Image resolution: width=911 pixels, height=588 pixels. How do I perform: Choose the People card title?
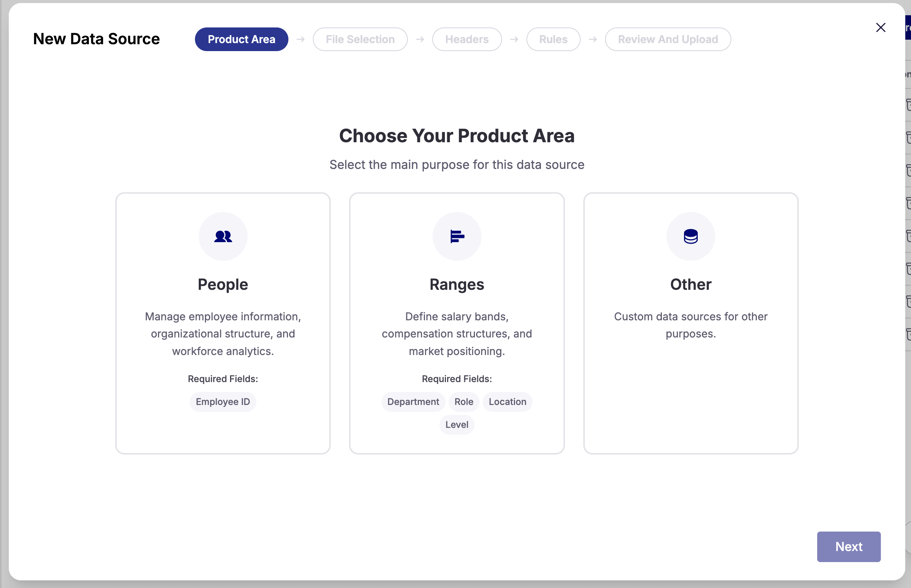[223, 284]
